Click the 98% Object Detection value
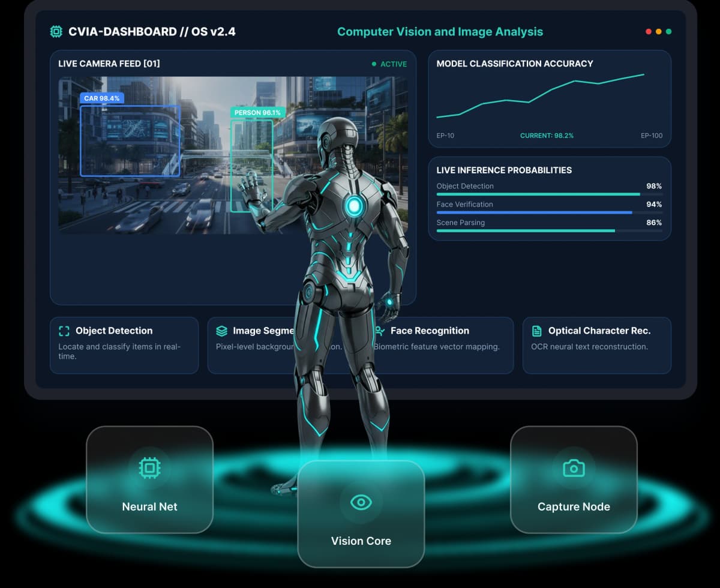The height and width of the screenshot is (588, 720). (x=654, y=186)
